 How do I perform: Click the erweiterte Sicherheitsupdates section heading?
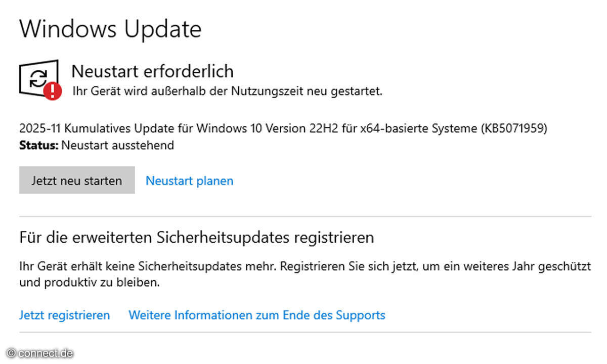(196, 237)
